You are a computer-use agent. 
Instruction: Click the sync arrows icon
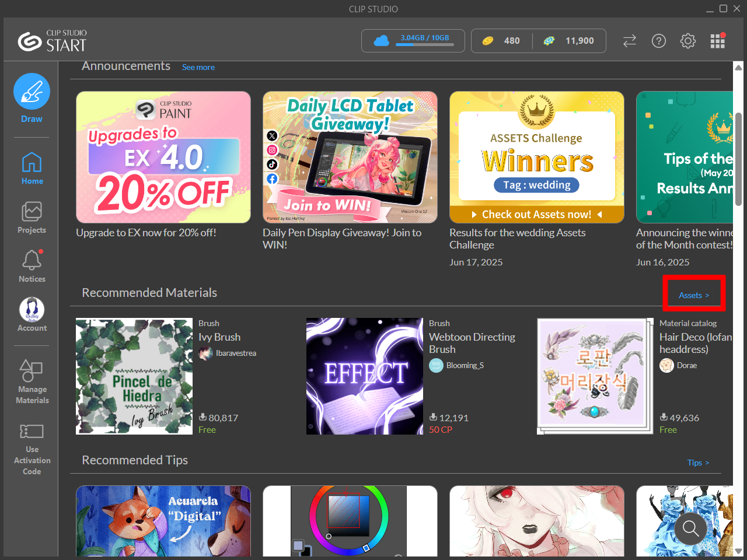click(x=629, y=41)
